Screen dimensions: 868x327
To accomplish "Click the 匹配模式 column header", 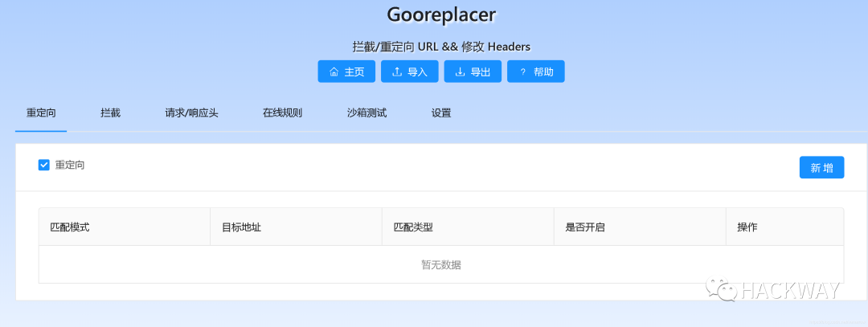I will (x=125, y=227).
